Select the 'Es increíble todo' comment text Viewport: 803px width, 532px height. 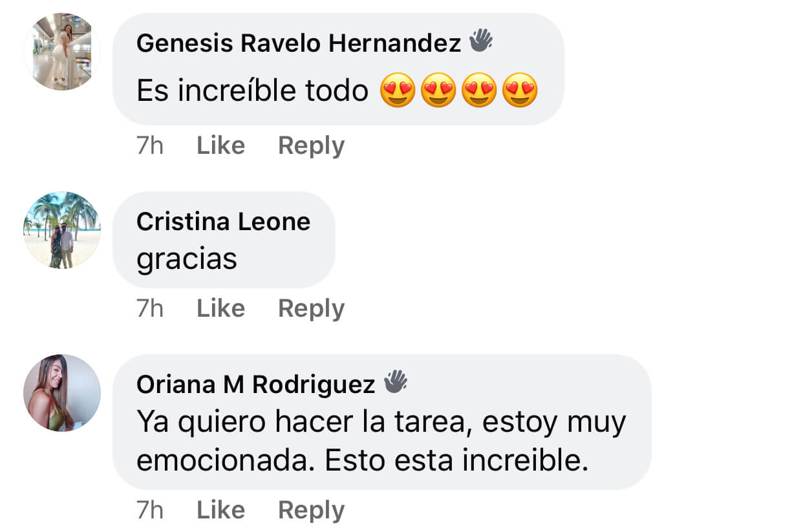pos(252,91)
